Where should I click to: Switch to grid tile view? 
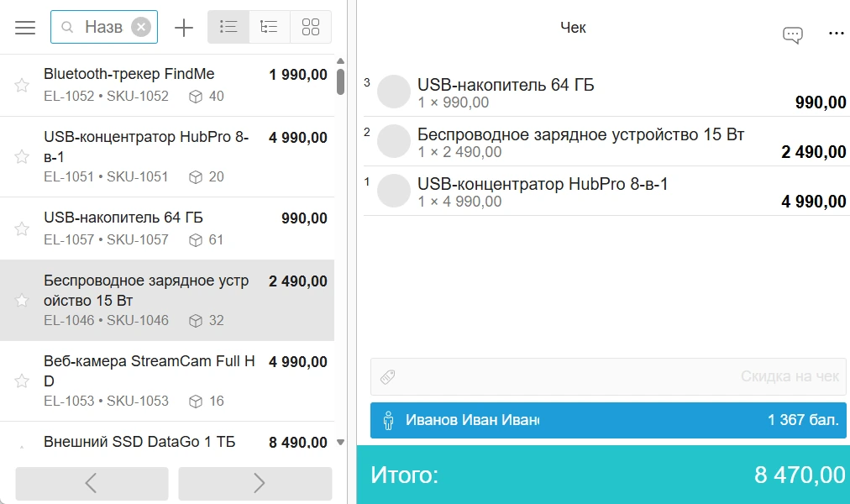click(x=311, y=27)
